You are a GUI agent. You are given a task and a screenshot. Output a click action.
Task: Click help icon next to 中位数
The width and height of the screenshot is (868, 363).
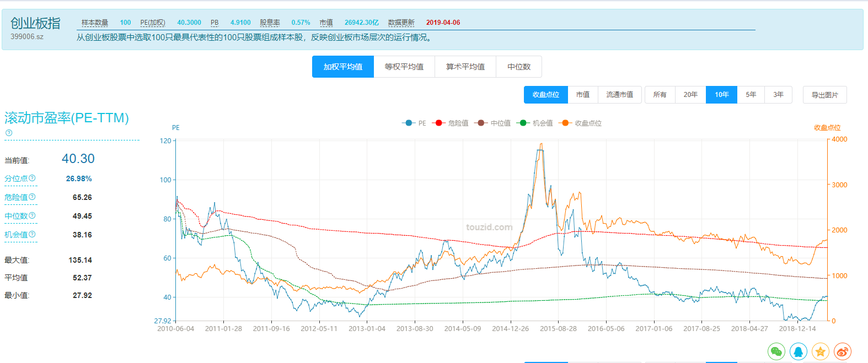pyautogui.click(x=32, y=215)
